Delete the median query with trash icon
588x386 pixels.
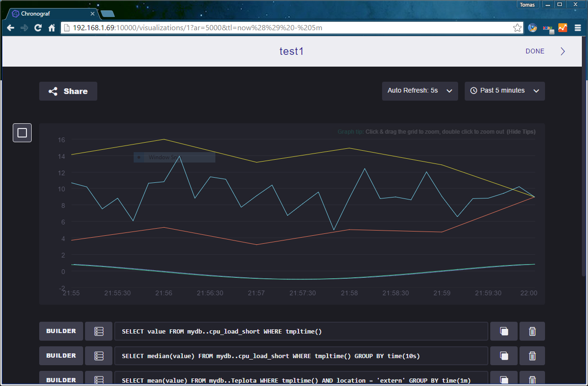(x=532, y=356)
